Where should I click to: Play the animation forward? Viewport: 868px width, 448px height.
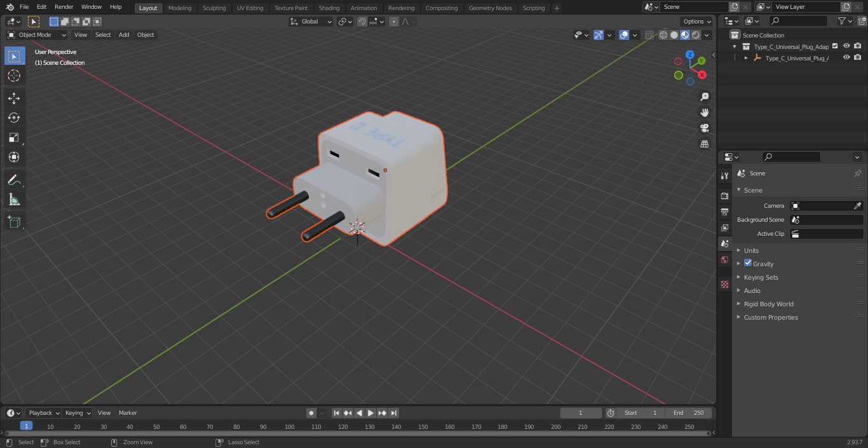[370, 413]
